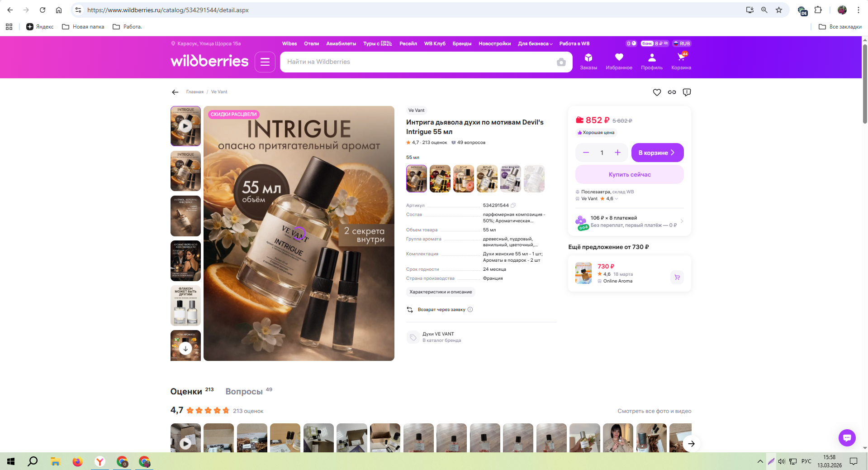The width and height of the screenshot is (868, 470).
Task: Play the product video thumbnail in gallery
Action: click(x=185, y=126)
